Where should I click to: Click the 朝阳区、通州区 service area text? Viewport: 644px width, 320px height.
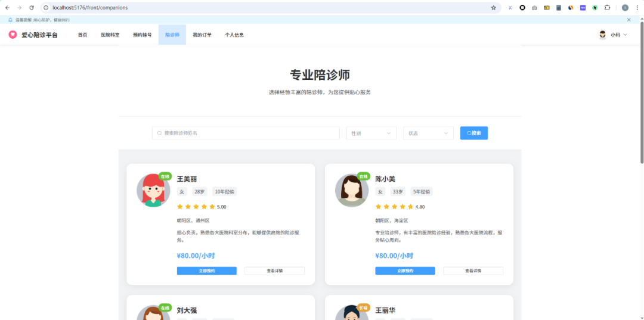[193, 220]
